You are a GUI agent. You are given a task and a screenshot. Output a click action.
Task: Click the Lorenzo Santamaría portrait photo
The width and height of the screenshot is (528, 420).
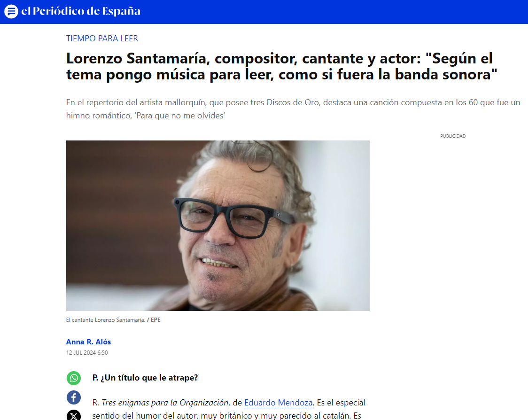(218, 226)
